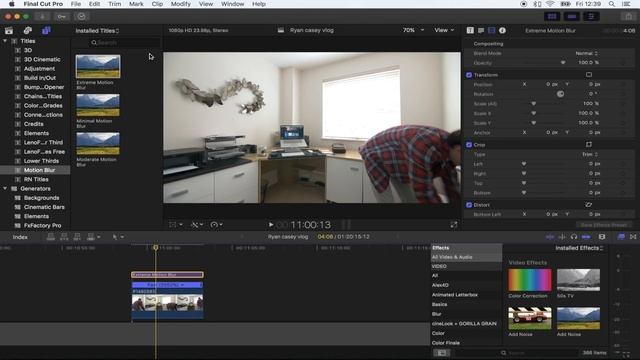Screen dimensions: 640x360
Task: Select the Motion Blur titles category
Action: click(39, 170)
